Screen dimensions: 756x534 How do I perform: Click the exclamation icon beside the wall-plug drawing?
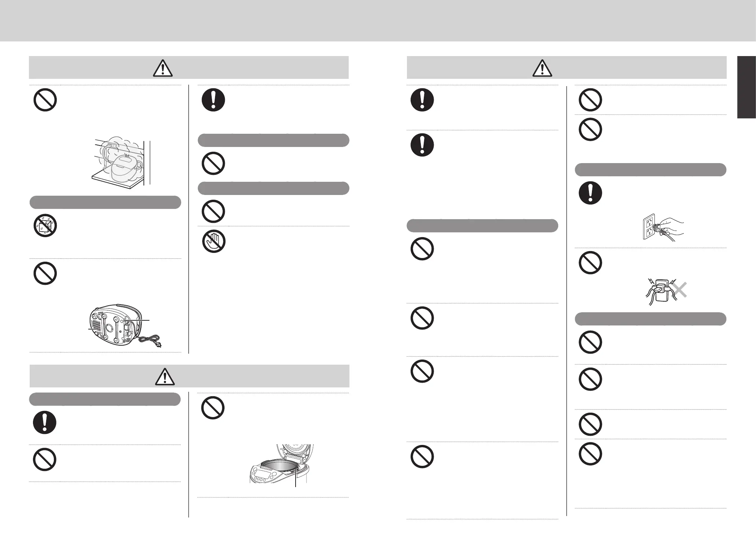[590, 193]
